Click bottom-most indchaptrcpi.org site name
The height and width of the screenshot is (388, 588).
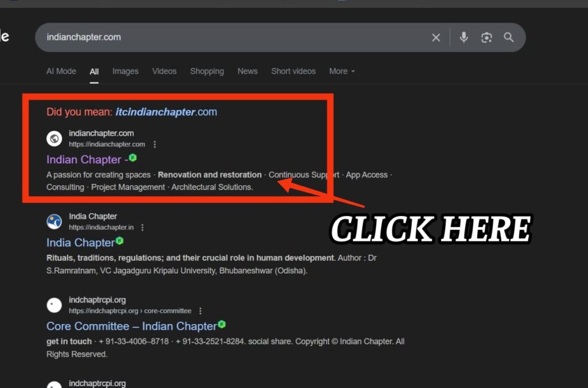(97, 383)
